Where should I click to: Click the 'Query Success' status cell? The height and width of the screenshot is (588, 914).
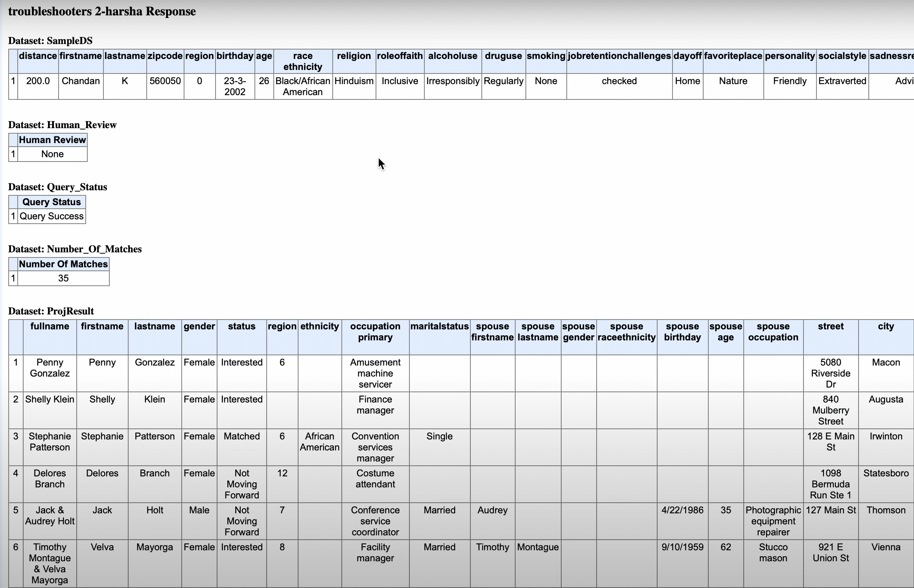pyautogui.click(x=52, y=216)
